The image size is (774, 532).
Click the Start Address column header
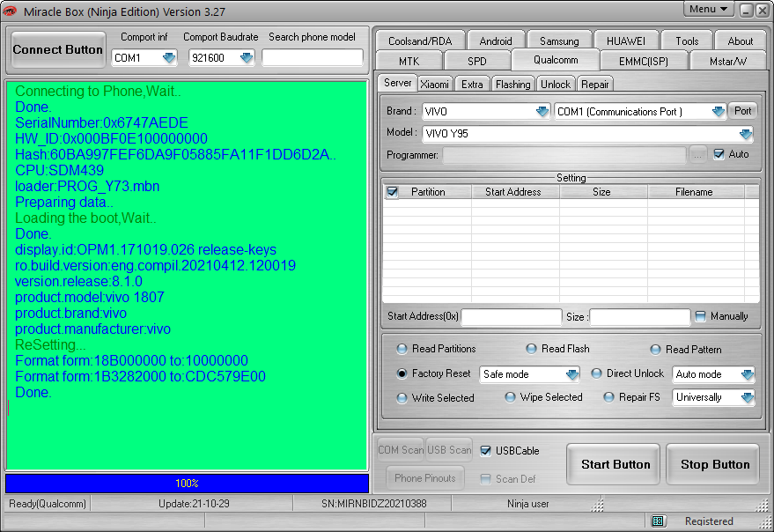click(x=515, y=192)
